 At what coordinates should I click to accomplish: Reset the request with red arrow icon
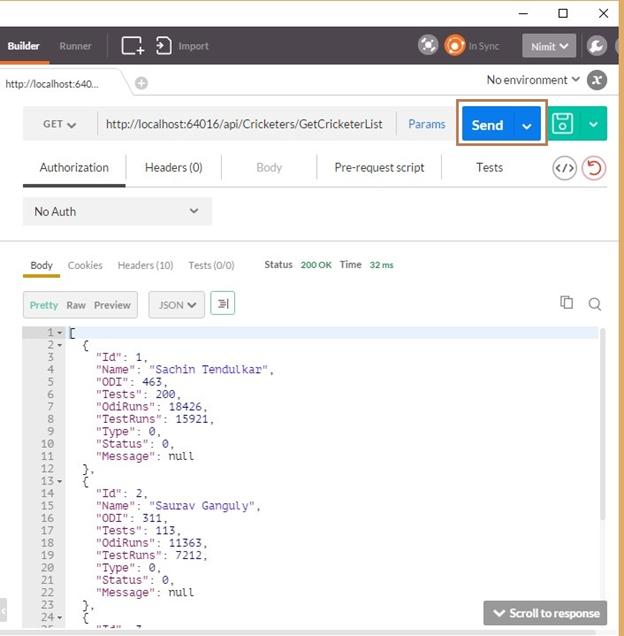coord(594,168)
